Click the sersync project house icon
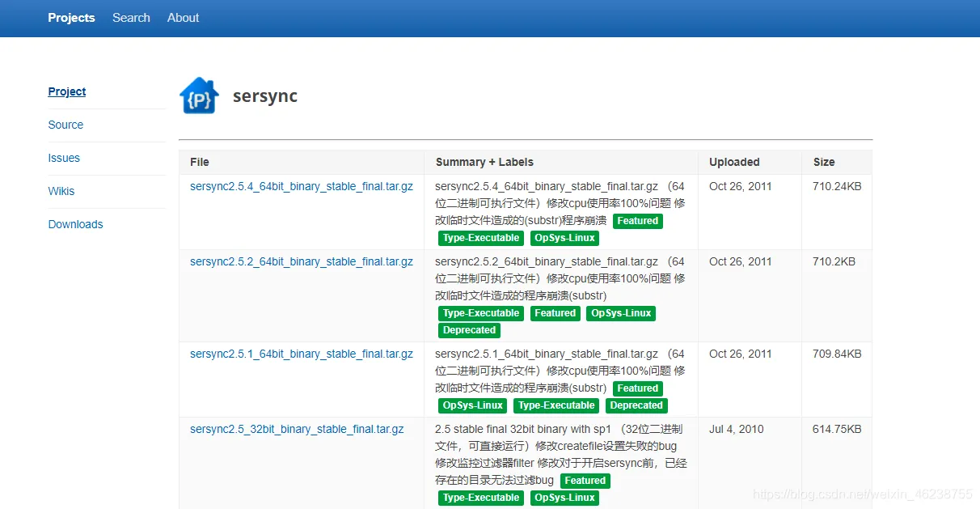The width and height of the screenshot is (980, 509). coord(199,95)
